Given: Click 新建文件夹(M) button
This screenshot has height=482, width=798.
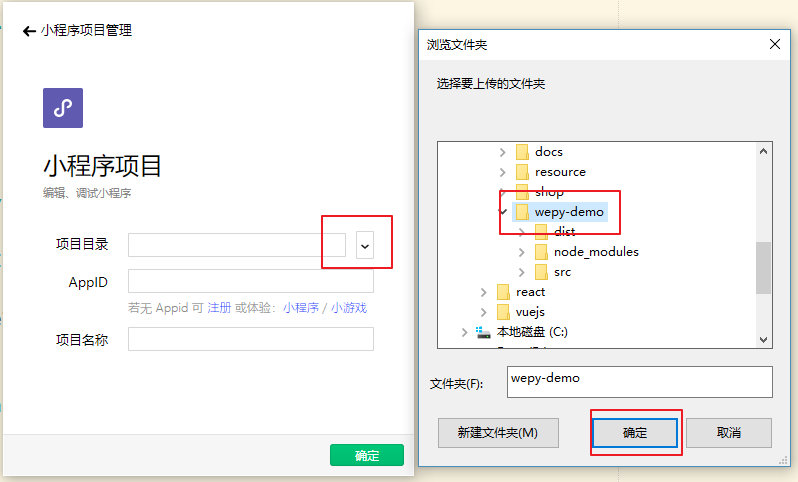Looking at the screenshot, I should pyautogui.click(x=497, y=433).
